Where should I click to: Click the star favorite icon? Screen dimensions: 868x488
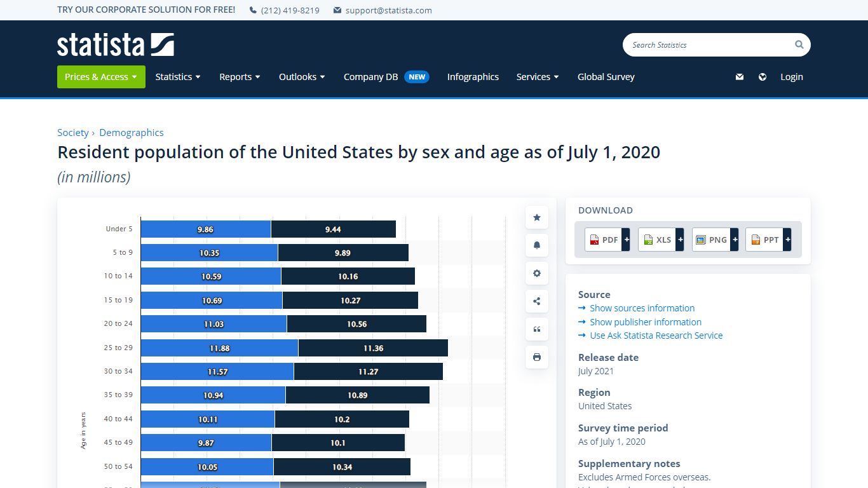[x=537, y=217]
